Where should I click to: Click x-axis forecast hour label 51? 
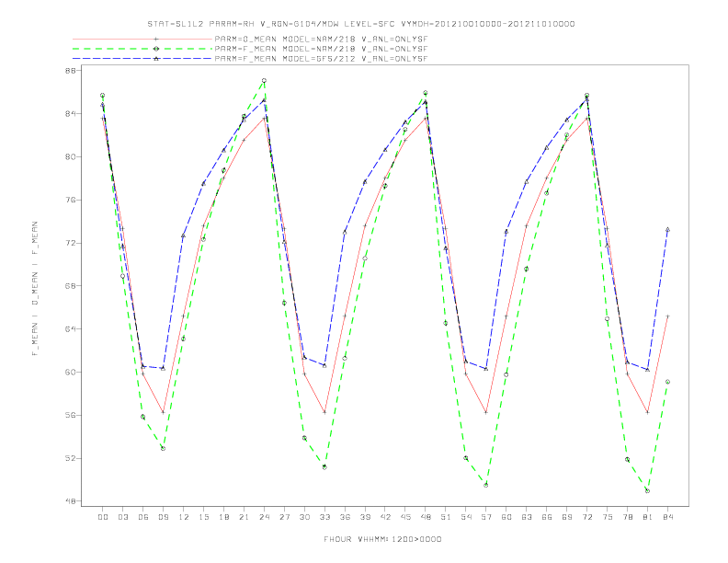click(446, 517)
